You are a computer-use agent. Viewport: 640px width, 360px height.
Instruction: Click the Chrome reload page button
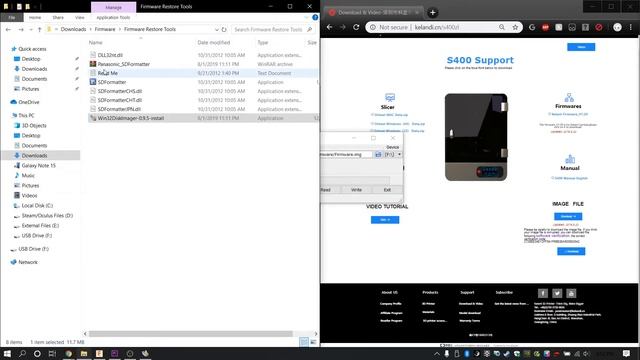[x=356, y=27]
